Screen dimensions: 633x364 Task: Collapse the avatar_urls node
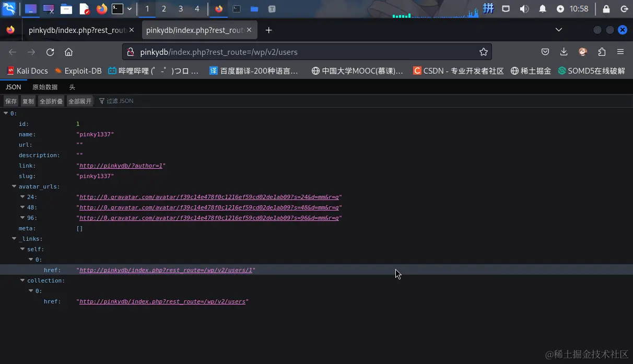coord(14,186)
